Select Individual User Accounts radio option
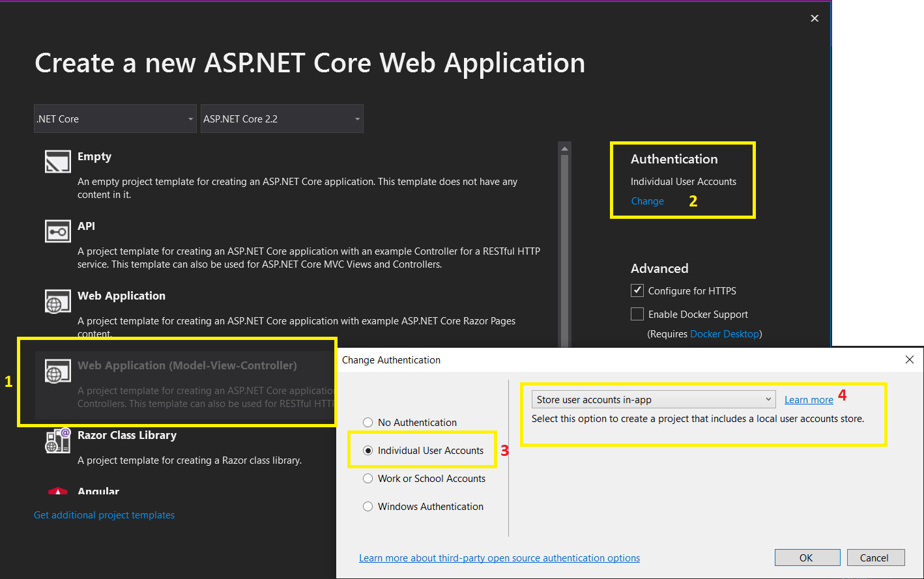 (x=368, y=450)
